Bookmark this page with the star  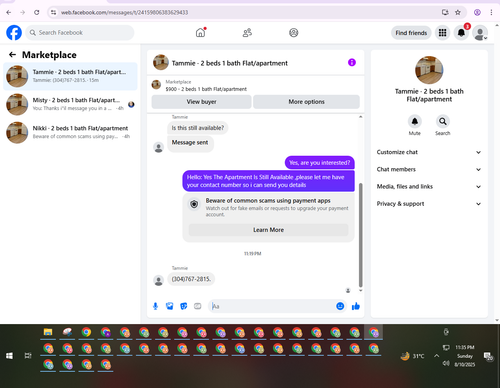(x=458, y=12)
